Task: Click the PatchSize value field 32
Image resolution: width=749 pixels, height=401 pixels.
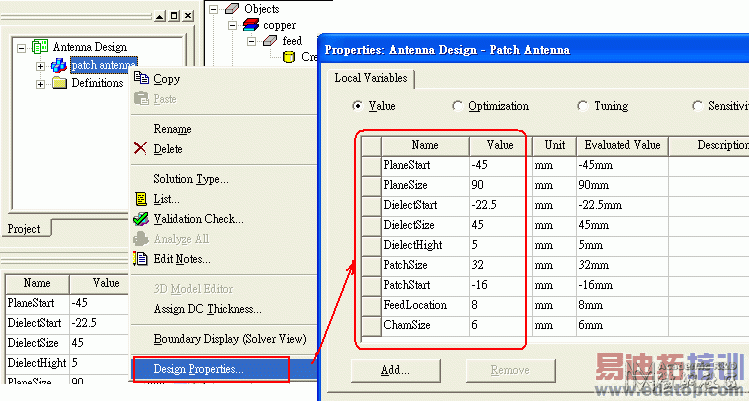Action: [x=500, y=265]
